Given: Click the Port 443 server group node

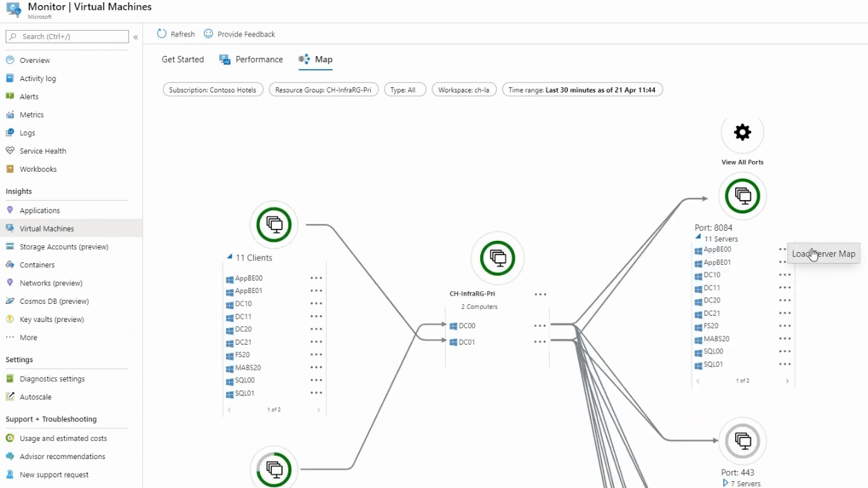Looking at the screenshot, I should (x=743, y=441).
